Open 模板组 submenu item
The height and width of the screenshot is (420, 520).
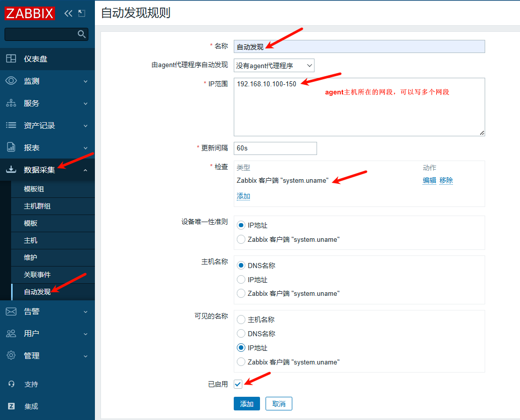53,189
